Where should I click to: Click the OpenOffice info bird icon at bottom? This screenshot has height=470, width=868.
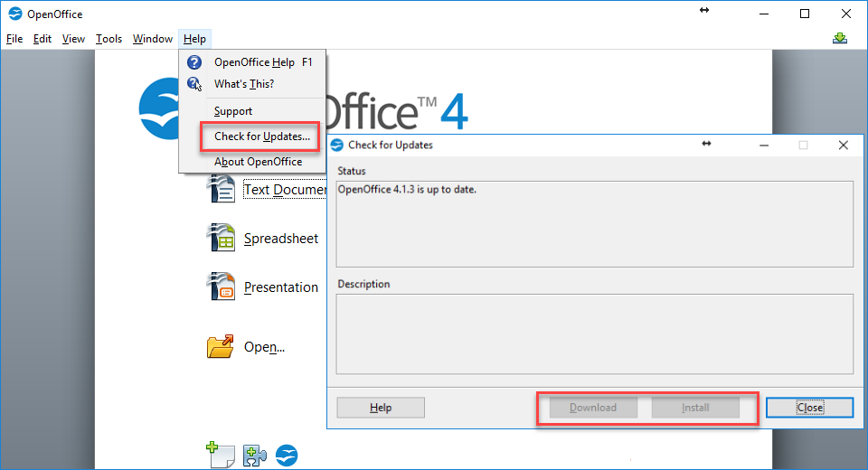point(287,456)
